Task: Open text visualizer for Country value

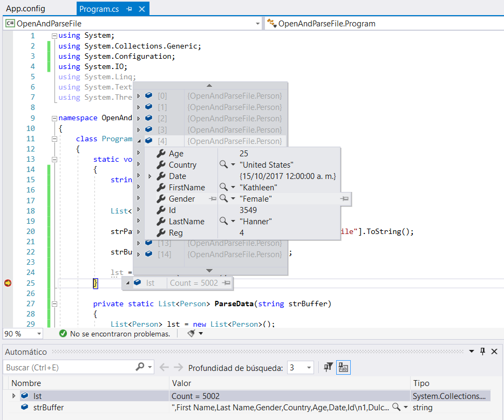Action: point(223,165)
